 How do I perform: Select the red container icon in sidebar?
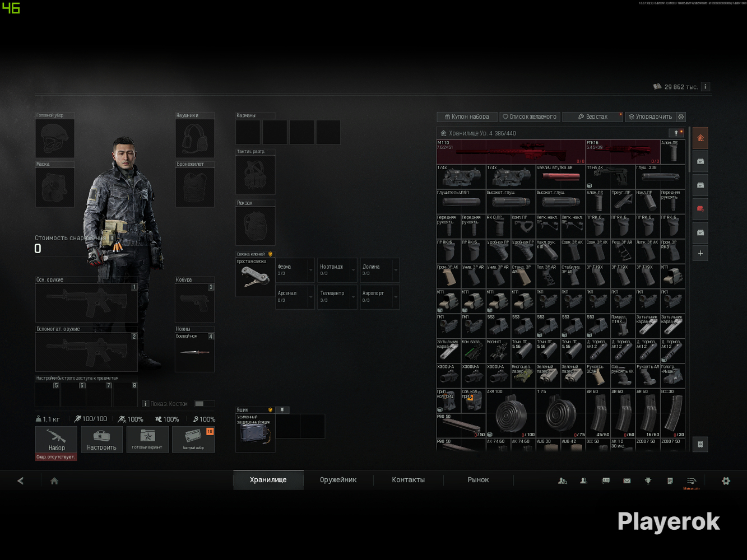[700, 208]
